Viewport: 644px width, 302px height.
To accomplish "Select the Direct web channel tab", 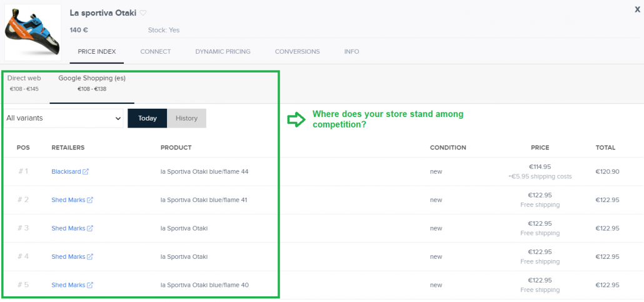I will tap(24, 83).
